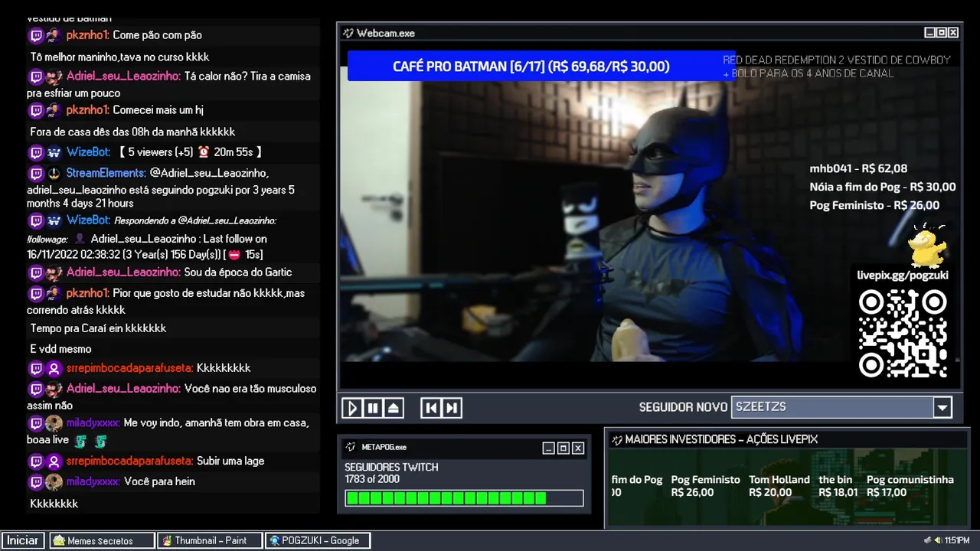Click '1783 of 2000' follower count
The height and width of the screenshot is (551, 980).
click(x=372, y=480)
